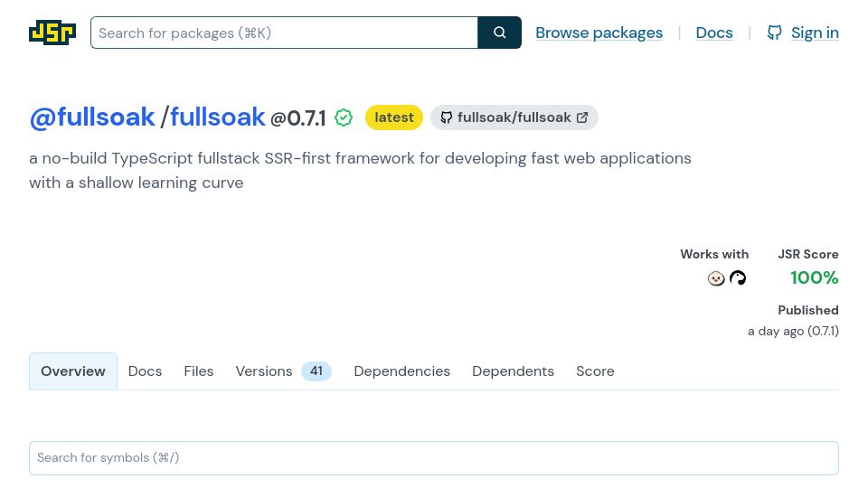
Task: Open the fullsoak package name link
Action: pos(218,117)
